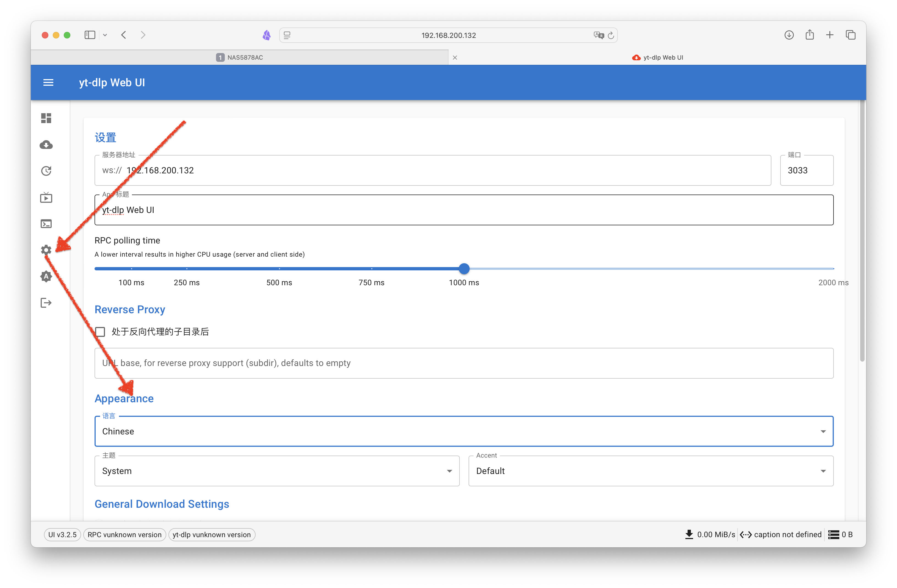Click the logout sidebar icon
Image resolution: width=897 pixels, height=588 pixels.
click(x=46, y=303)
